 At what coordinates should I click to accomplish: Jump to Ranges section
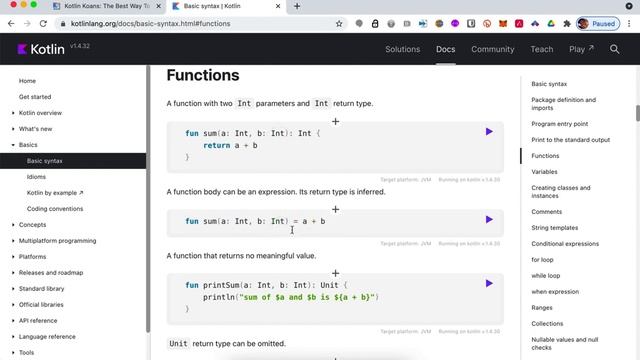click(542, 307)
